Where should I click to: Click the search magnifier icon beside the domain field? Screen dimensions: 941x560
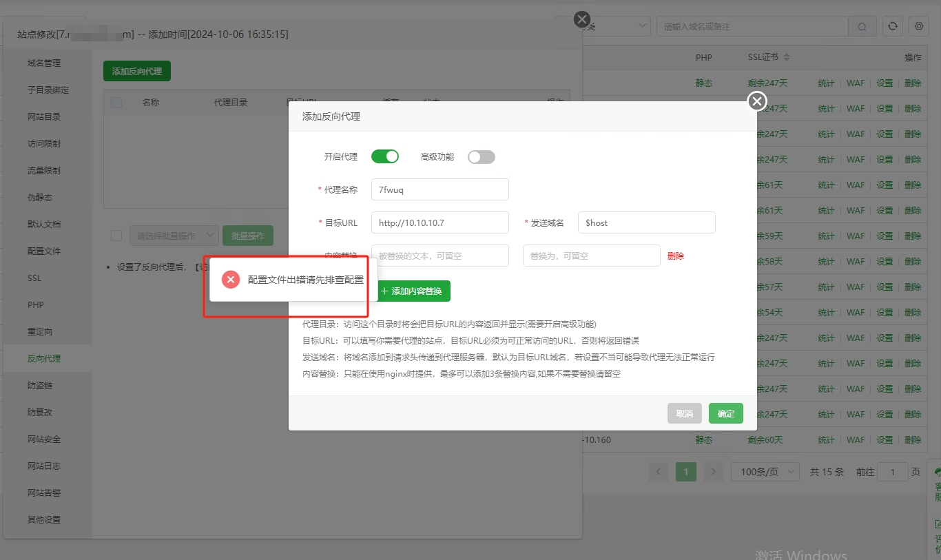coord(862,26)
